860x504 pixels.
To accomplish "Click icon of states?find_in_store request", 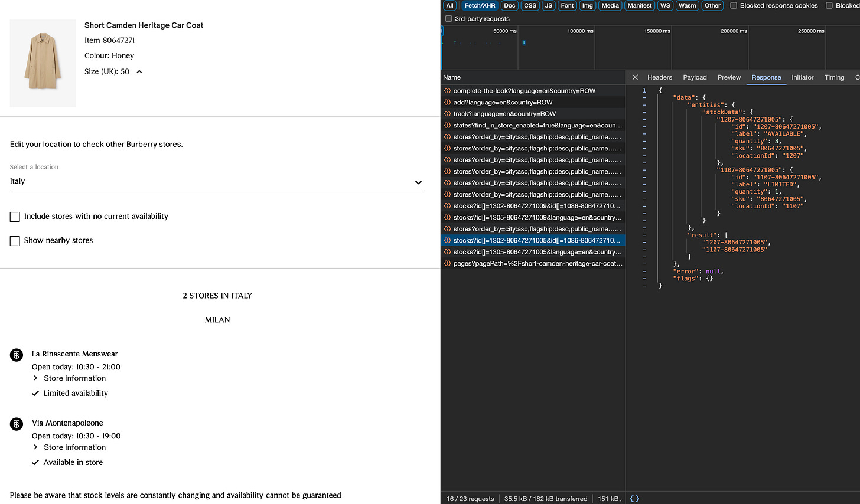I will point(448,125).
